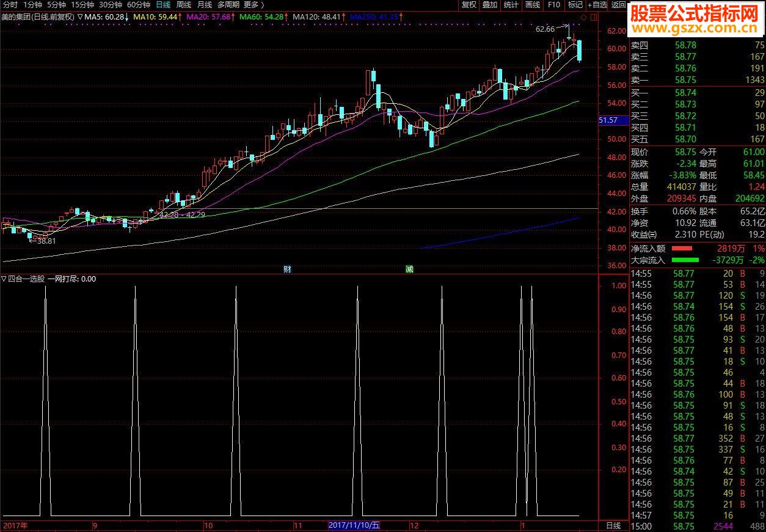Click the 2017年 year label on timeline
Viewport: 766px width, 532px height.
coord(16,525)
